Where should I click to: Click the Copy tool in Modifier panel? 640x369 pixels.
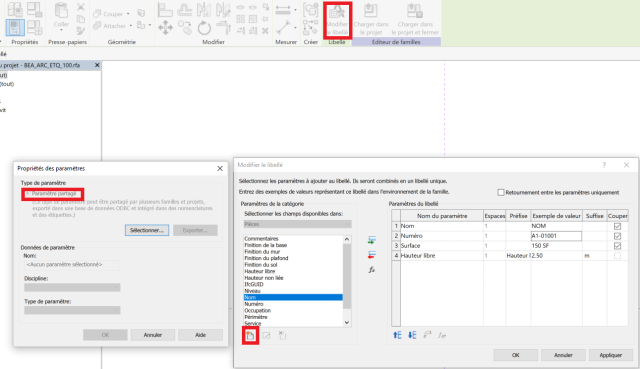184,27
